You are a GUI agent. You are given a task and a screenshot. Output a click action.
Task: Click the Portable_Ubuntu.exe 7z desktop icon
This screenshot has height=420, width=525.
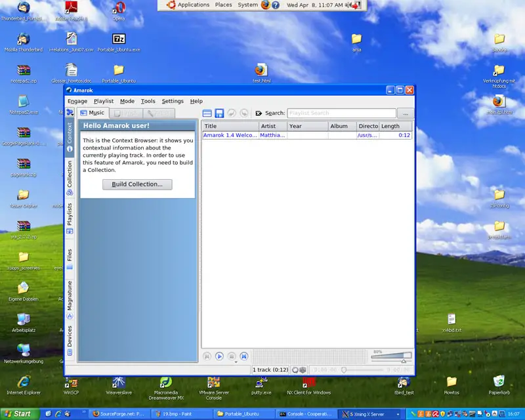tap(119, 43)
